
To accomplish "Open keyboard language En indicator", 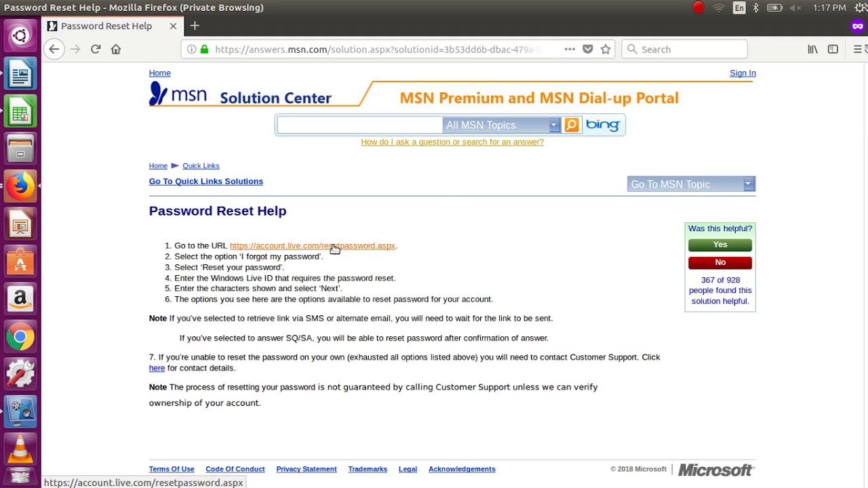I will 738,7.
